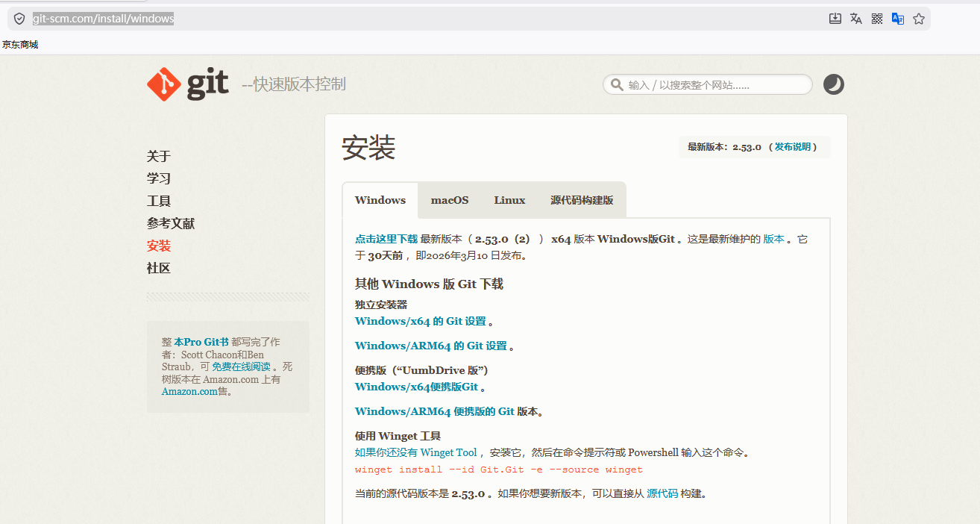Switch to the macOS tab
Viewport: 980px width, 524px height.
(x=450, y=200)
